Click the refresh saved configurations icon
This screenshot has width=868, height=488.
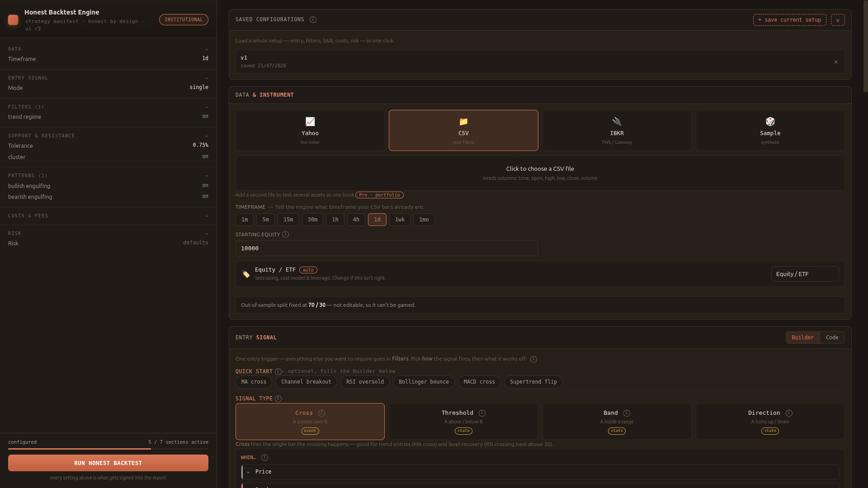[838, 20]
